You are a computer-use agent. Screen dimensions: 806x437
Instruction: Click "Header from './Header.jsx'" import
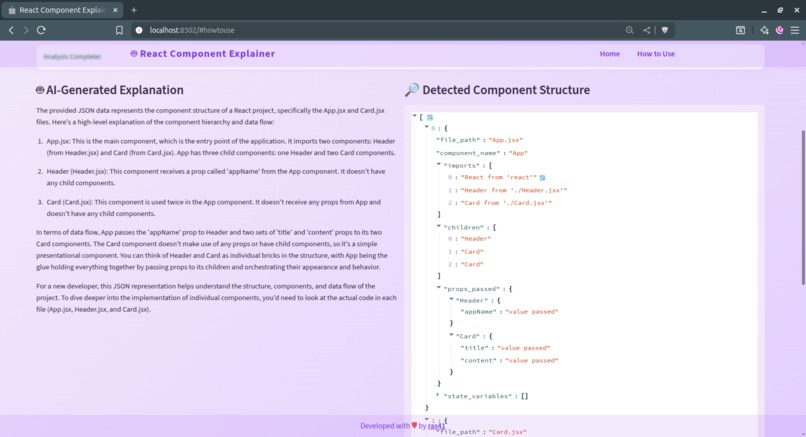514,190
